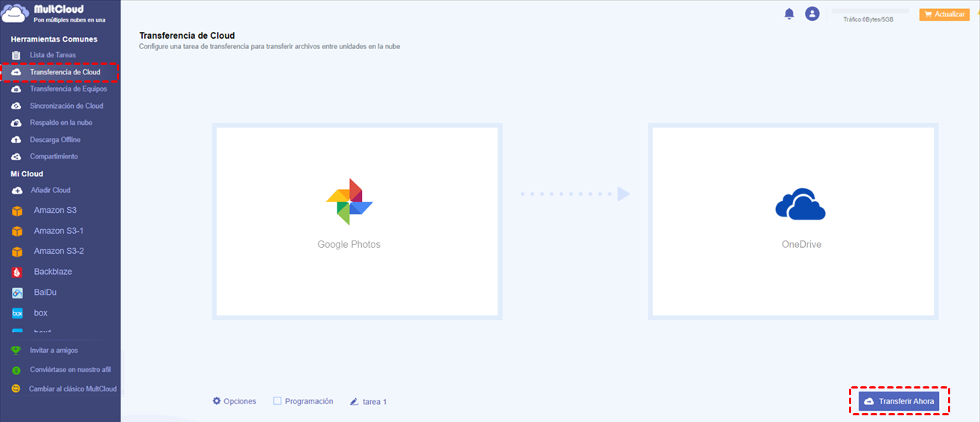Click the Compartimiento cloud icon

point(16,156)
